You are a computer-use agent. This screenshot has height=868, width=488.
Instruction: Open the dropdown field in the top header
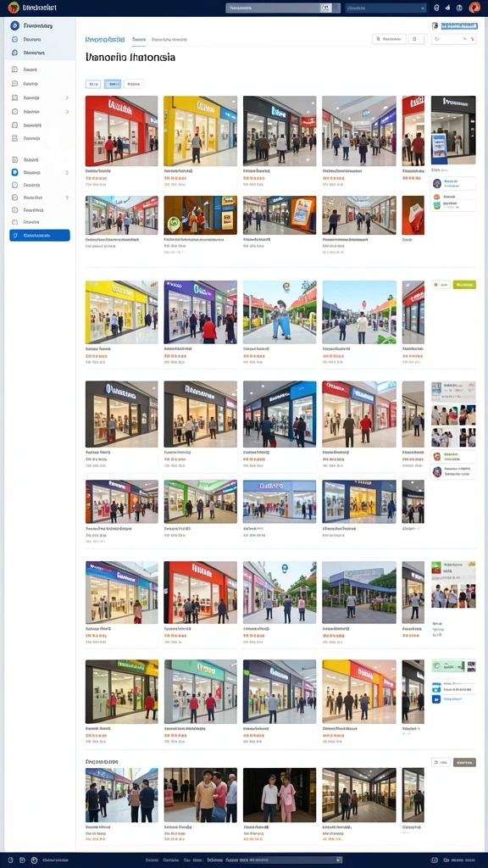coord(385,8)
